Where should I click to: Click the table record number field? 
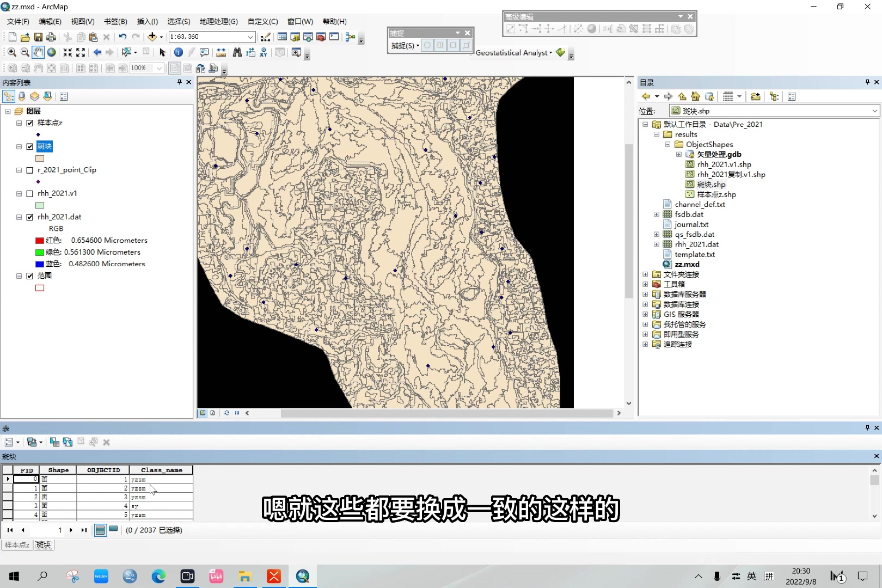click(x=46, y=530)
